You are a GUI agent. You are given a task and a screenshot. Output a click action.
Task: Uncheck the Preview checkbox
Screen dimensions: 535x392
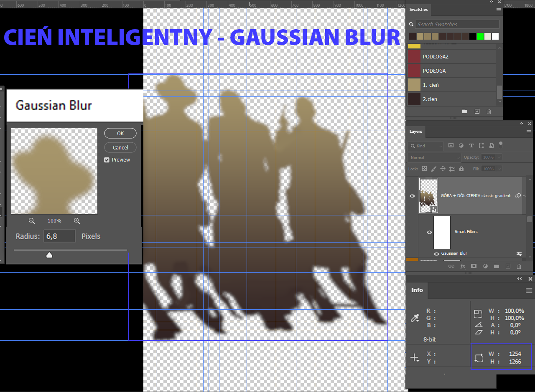coord(107,160)
